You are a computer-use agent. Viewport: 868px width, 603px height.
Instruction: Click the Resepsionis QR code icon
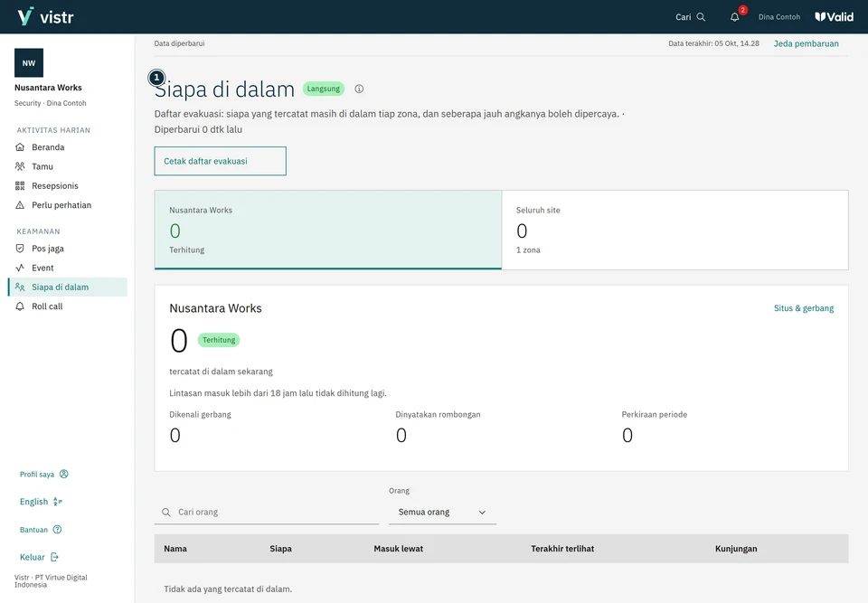[20, 186]
